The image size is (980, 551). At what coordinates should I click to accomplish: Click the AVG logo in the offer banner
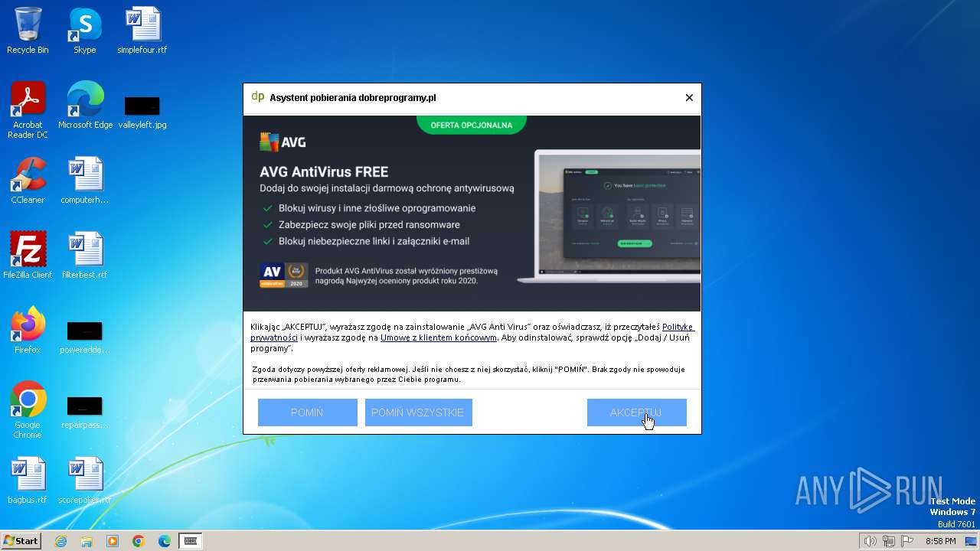283,142
